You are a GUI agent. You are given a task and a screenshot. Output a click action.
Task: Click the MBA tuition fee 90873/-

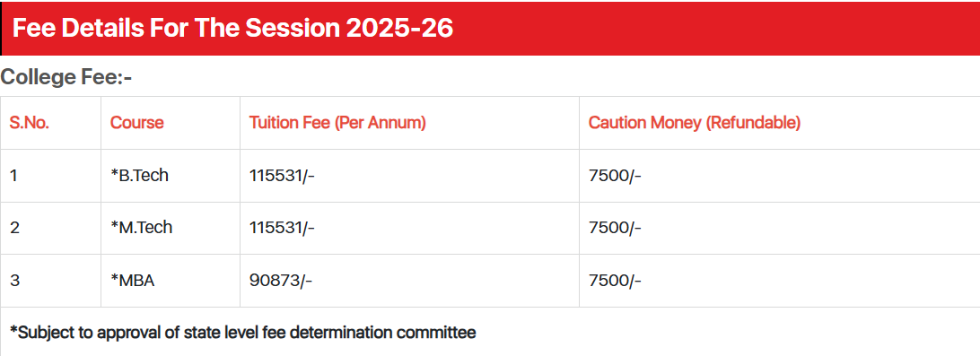(x=281, y=281)
